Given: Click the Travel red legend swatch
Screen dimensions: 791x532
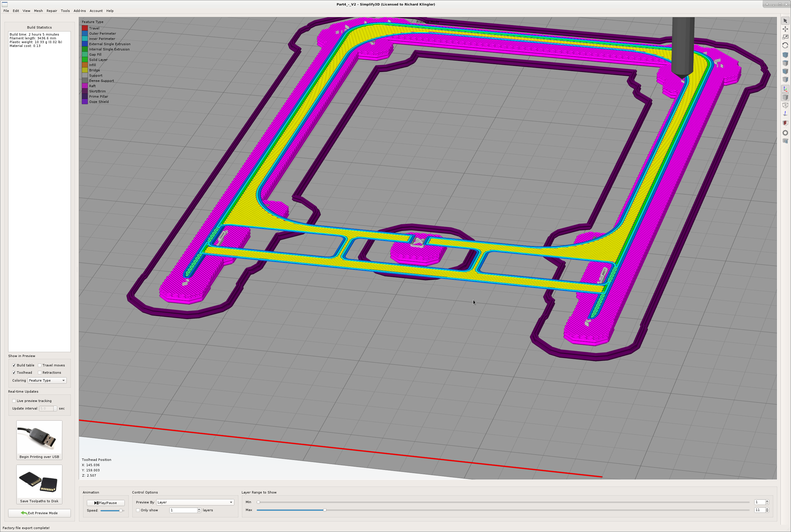Looking at the screenshot, I should point(85,28).
